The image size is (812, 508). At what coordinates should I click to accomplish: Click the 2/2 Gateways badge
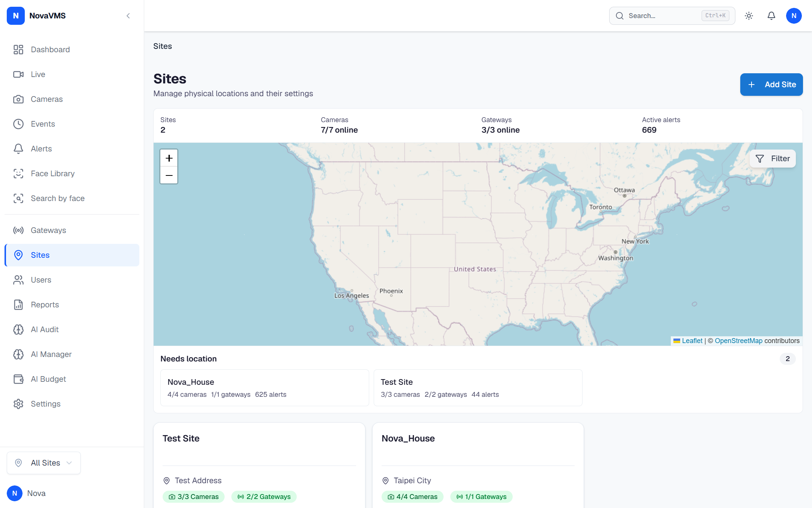pos(264,497)
